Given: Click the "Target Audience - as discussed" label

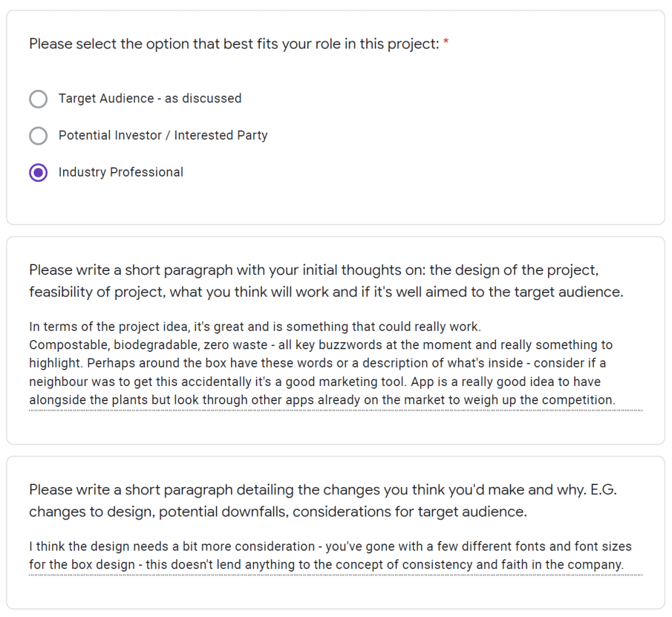Looking at the screenshot, I should [150, 98].
